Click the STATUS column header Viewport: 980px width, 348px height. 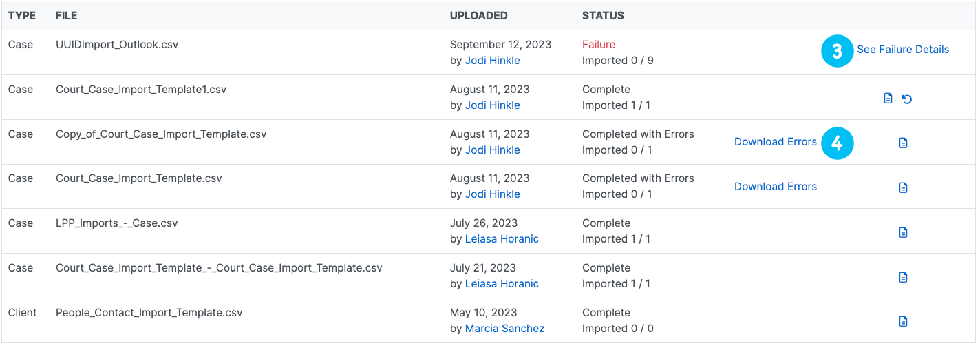(603, 16)
